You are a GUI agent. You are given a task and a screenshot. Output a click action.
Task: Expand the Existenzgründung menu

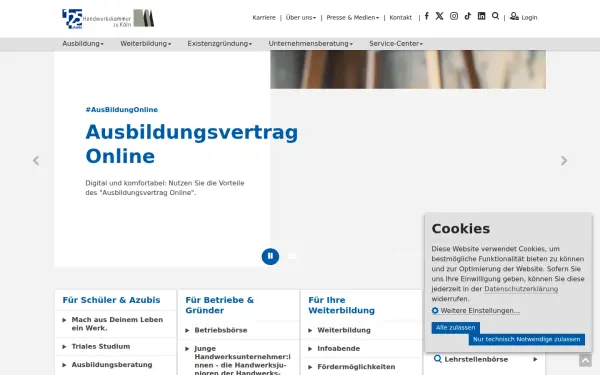220,44
